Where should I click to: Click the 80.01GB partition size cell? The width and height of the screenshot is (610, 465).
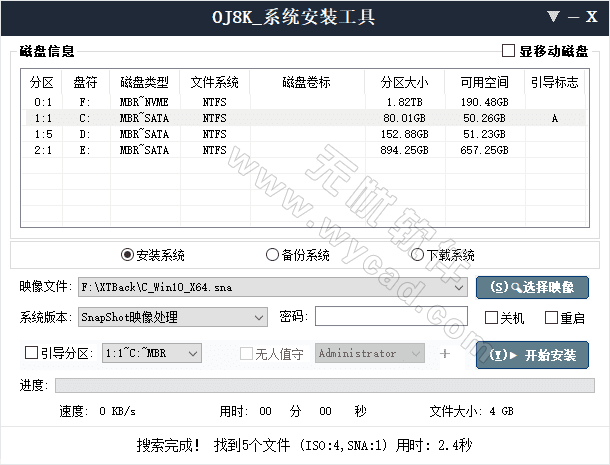click(x=405, y=118)
